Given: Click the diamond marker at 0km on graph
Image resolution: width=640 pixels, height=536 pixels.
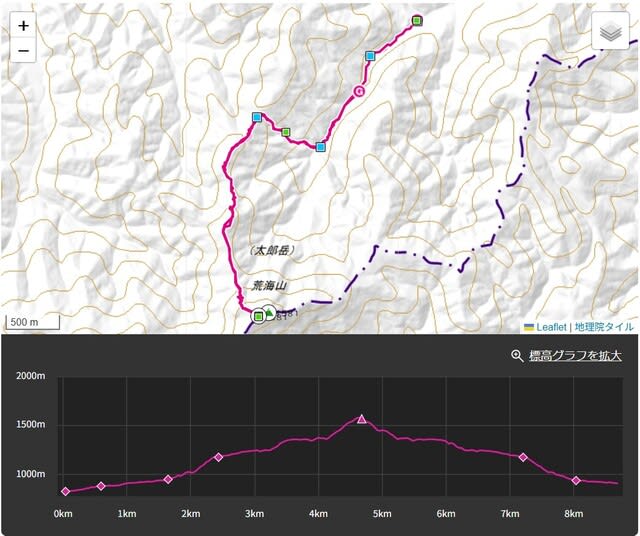Looking at the screenshot, I should pyautogui.click(x=65, y=491).
